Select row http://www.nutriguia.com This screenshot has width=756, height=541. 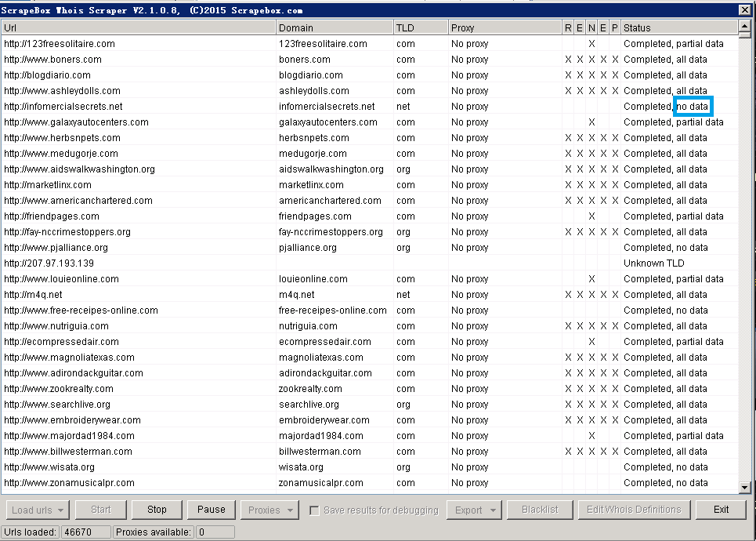click(369, 325)
